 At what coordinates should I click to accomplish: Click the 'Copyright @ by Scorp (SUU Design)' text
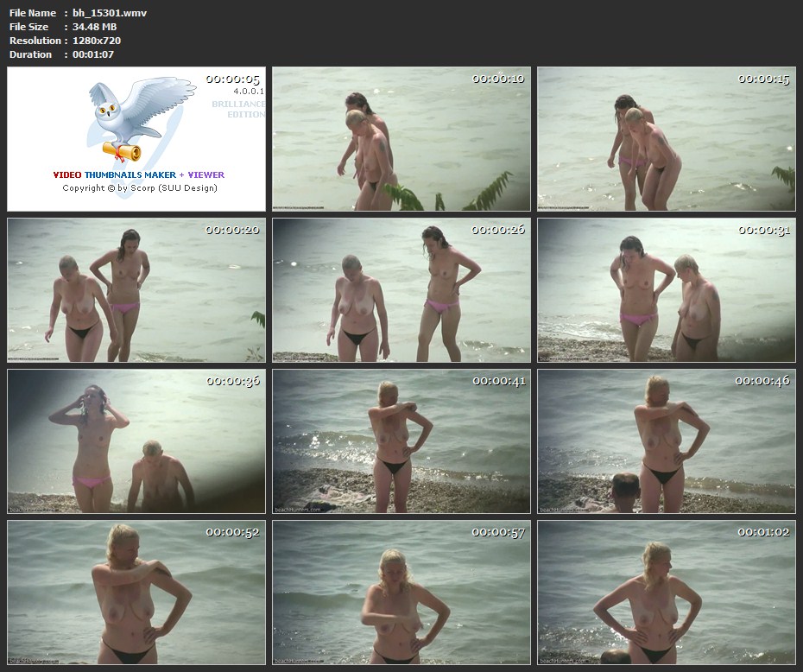point(140,187)
